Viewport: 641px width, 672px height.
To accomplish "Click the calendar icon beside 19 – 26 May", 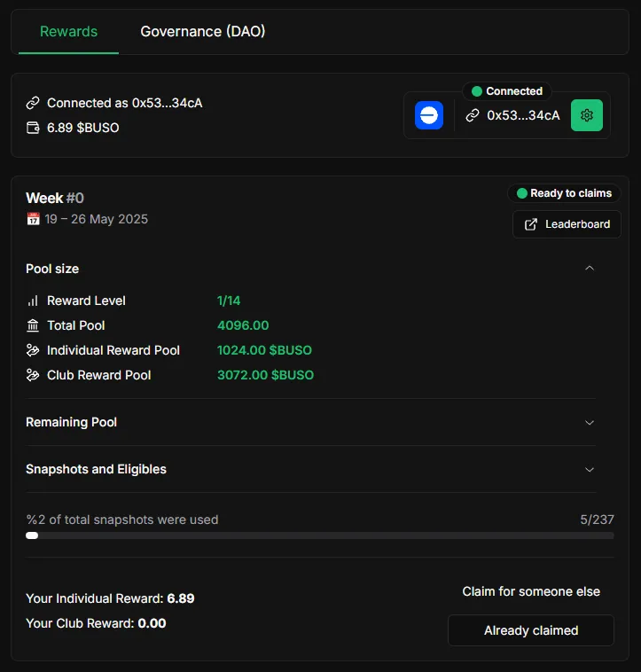I will tap(33, 219).
